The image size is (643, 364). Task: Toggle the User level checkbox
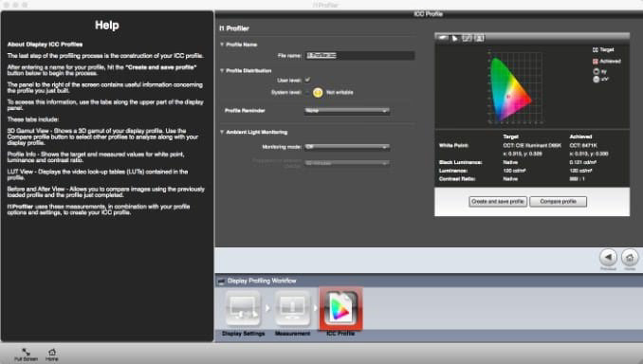pos(307,80)
